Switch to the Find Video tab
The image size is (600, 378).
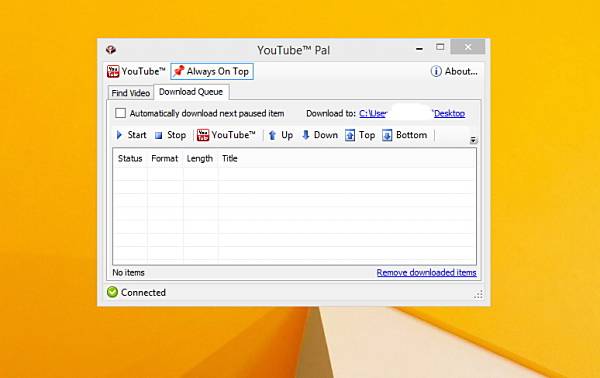130,93
